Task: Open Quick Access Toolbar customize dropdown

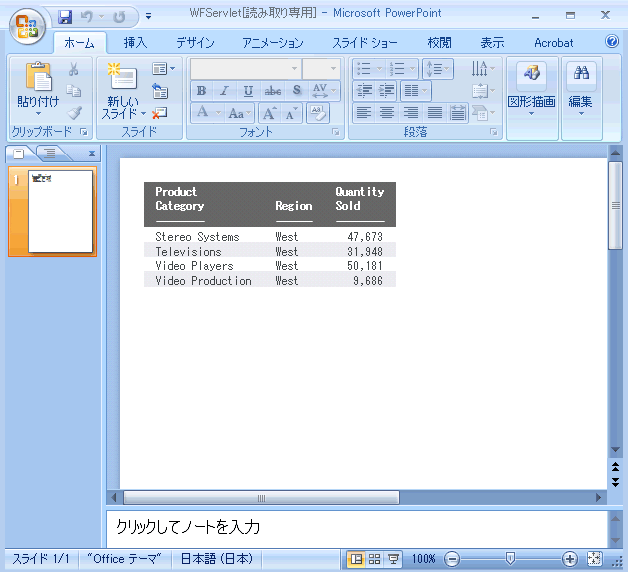Action: [x=148, y=16]
